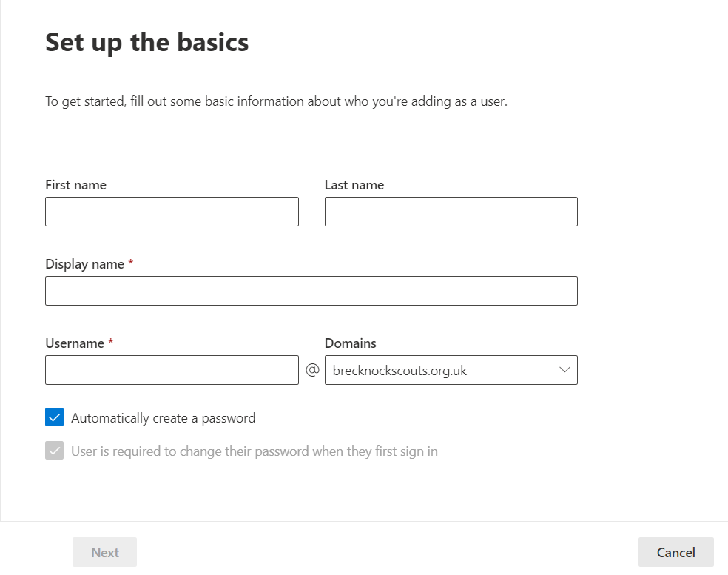This screenshot has width=728, height=575.
Task: Toggle require password change at first sign-in
Action: coord(54,451)
